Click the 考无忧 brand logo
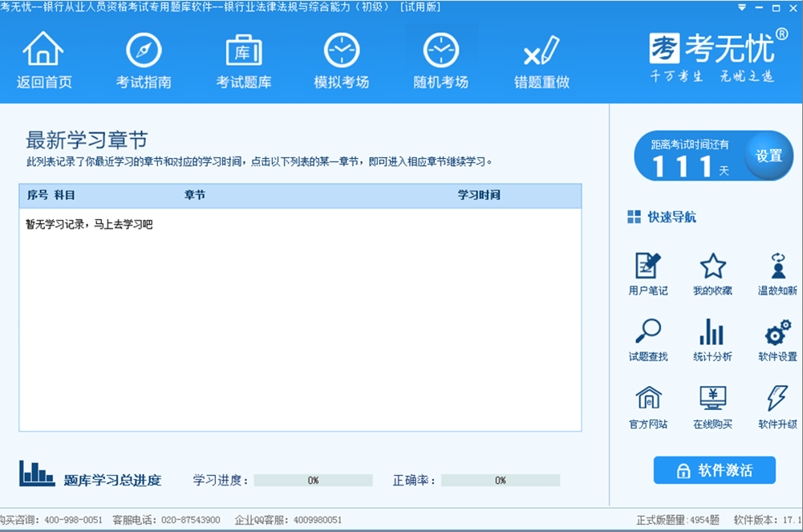803x532 pixels. [x=719, y=56]
